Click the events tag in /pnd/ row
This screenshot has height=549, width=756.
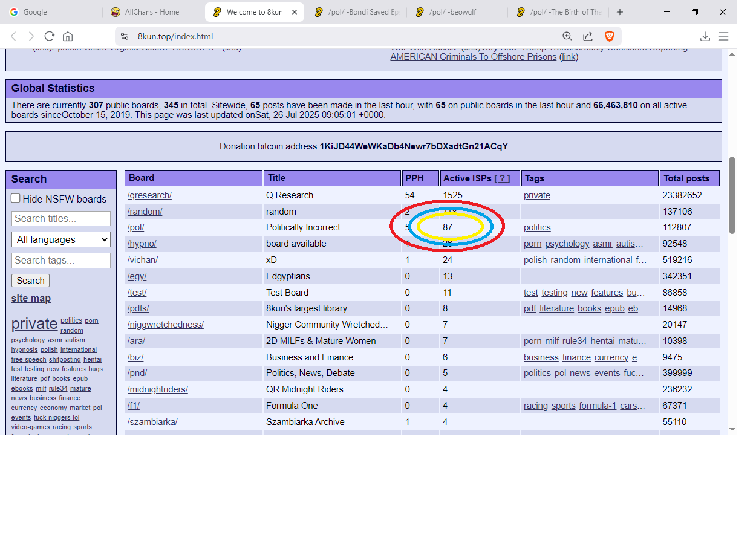(607, 373)
